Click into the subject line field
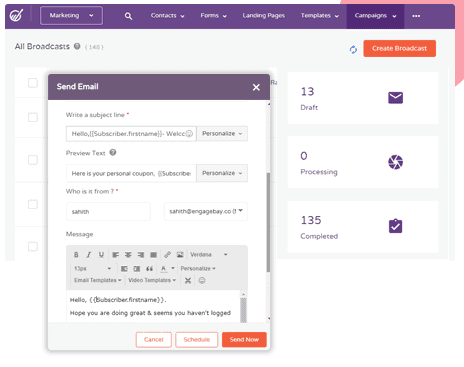Screen dimensions: 464x367 131,134
